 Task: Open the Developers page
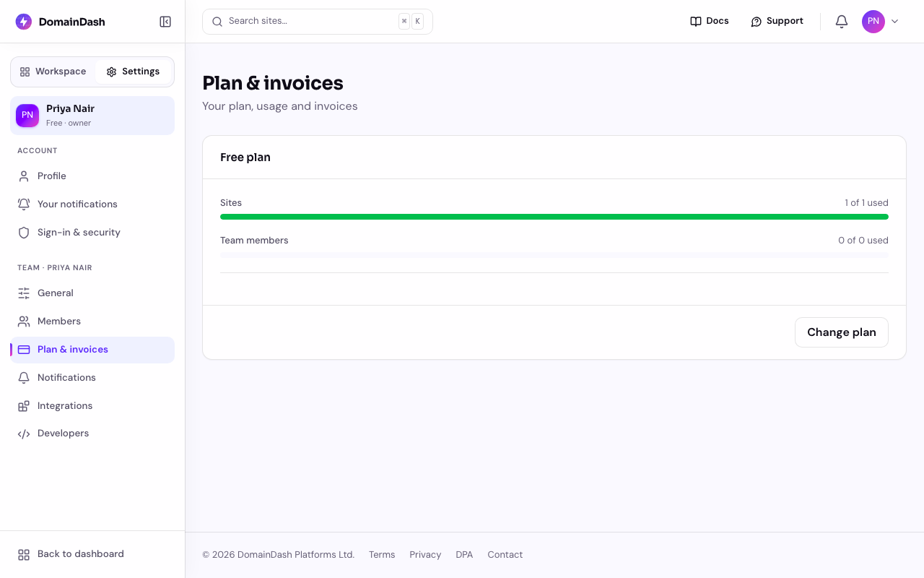click(x=92, y=433)
